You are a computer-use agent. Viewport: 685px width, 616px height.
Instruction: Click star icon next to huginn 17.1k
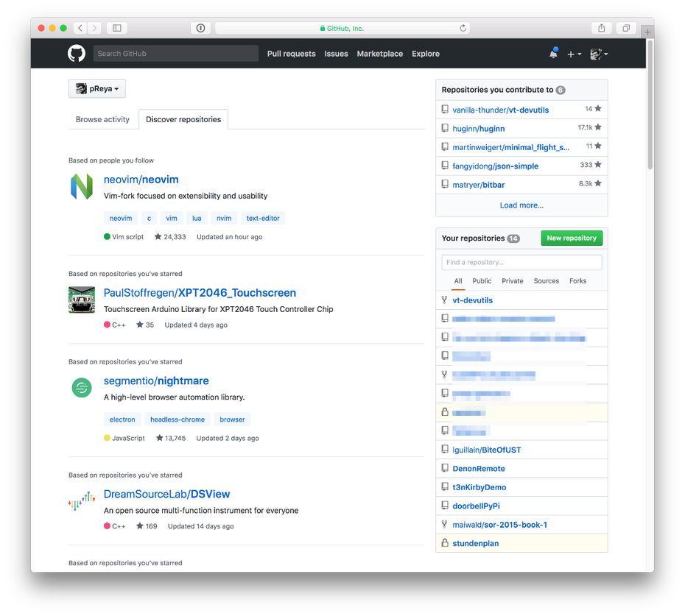(598, 127)
